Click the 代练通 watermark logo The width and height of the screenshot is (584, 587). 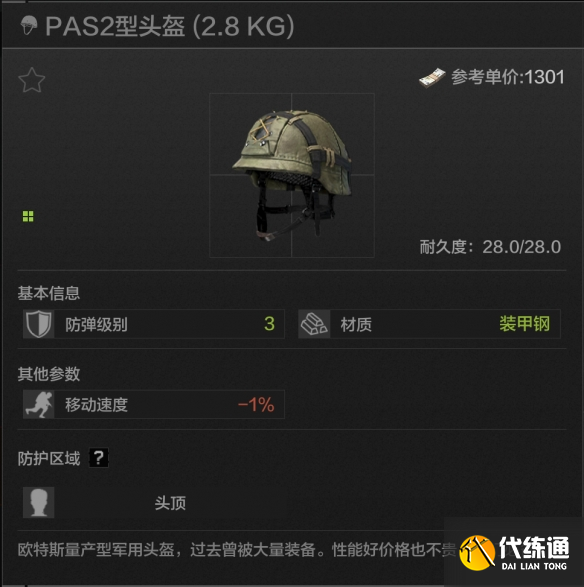[x=514, y=553]
